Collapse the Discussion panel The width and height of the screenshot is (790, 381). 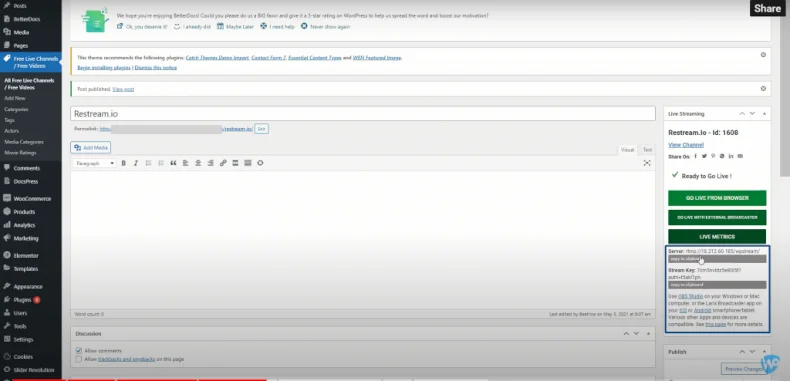[x=648, y=334]
